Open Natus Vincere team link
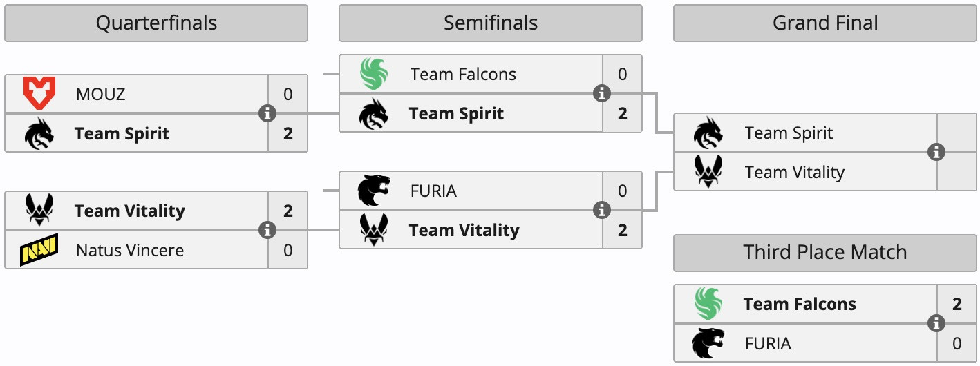 (130, 250)
